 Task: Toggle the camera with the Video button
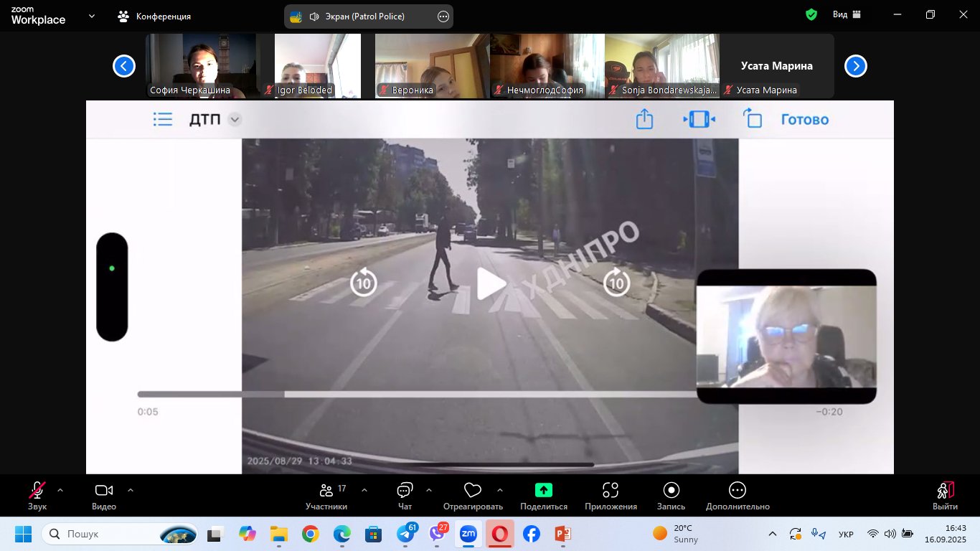[x=104, y=496]
